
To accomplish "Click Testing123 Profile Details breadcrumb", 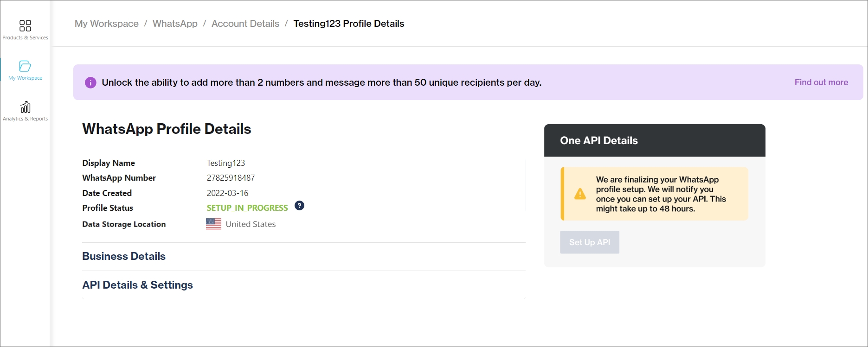I will tap(348, 24).
